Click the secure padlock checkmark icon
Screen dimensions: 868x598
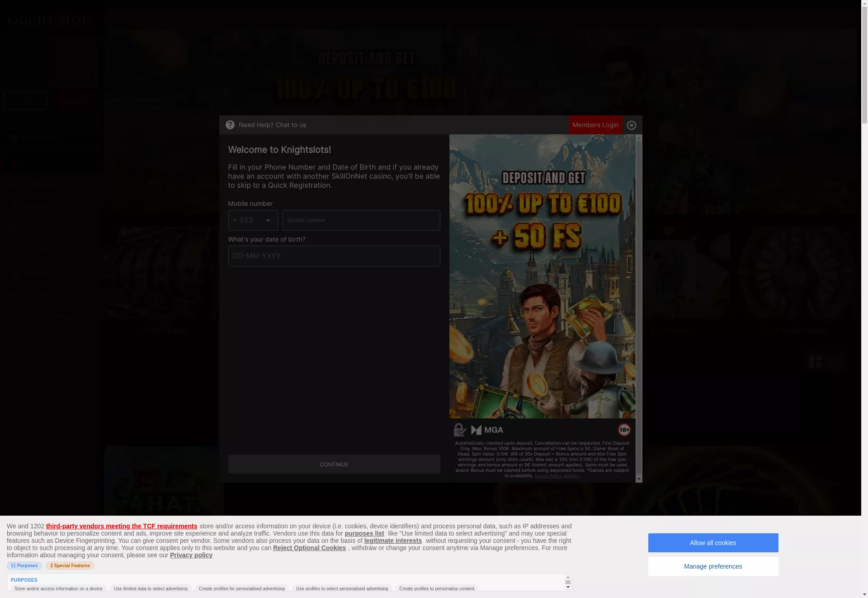coord(460,430)
